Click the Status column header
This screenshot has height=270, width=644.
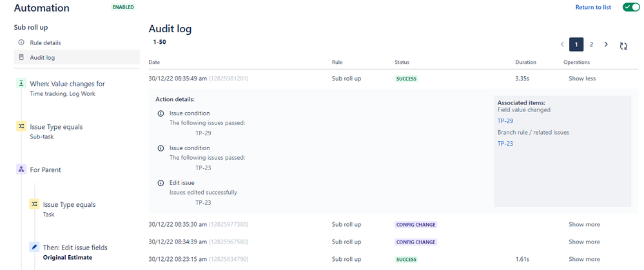(402, 63)
